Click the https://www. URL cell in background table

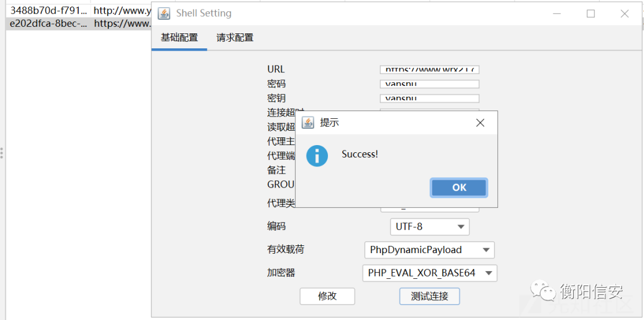click(x=121, y=24)
